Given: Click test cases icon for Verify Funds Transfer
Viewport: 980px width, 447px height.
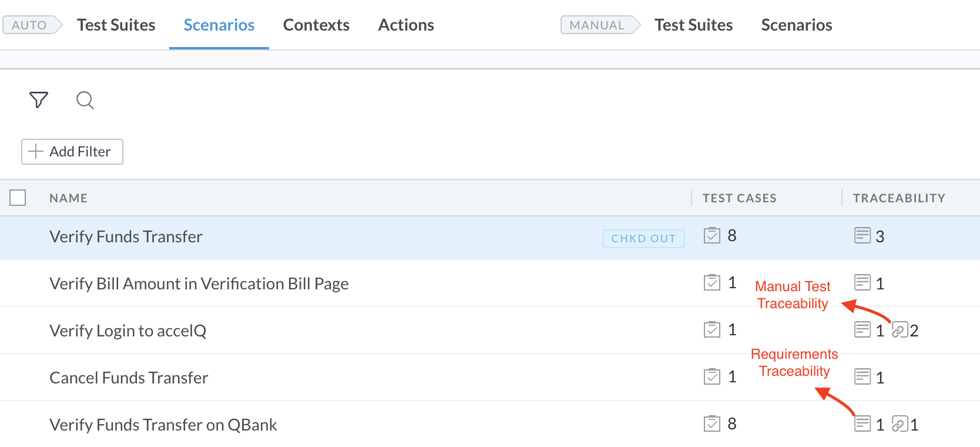Looking at the screenshot, I should 712,235.
